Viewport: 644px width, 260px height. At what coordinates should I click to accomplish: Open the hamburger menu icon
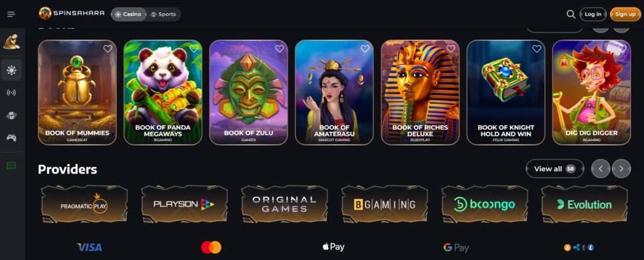pos(11,14)
